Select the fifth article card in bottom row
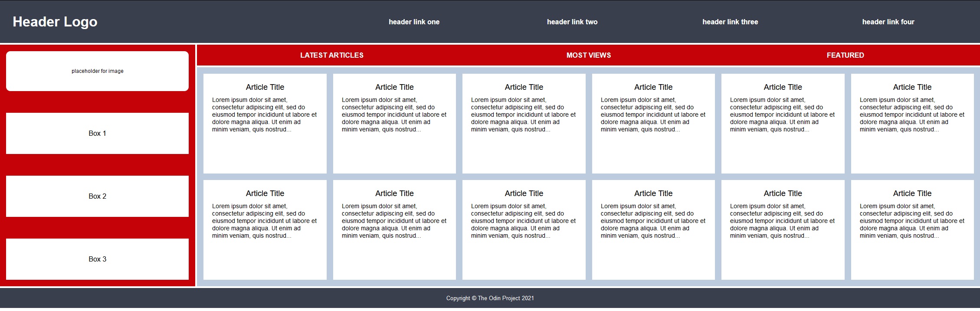980x311 pixels. pos(783,230)
